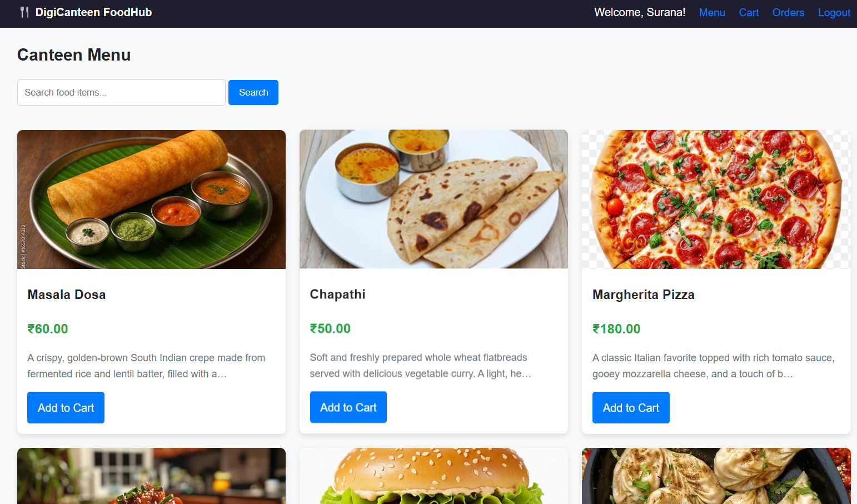Focus the Search food items field
Image resolution: width=857 pixels, height=504 pixels.
pos(121,92)
